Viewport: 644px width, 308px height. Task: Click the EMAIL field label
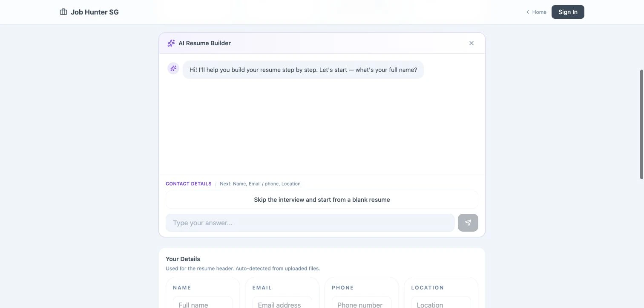(262, 288)
